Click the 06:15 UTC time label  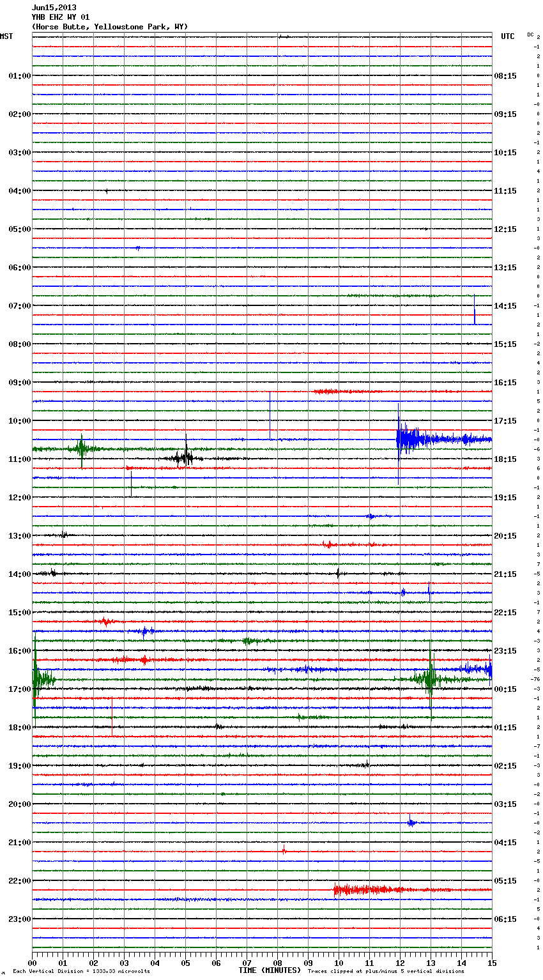[x=505, y=919]
